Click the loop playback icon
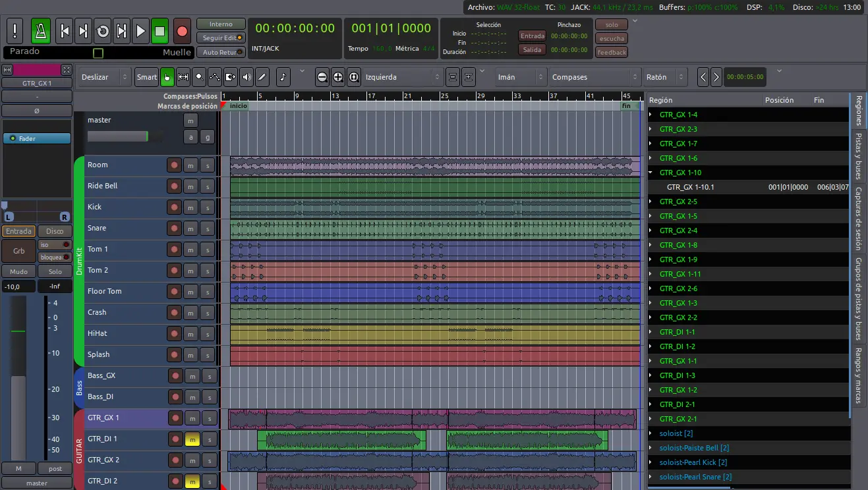This screenshot has width=868, height=490. click(103, 31)
